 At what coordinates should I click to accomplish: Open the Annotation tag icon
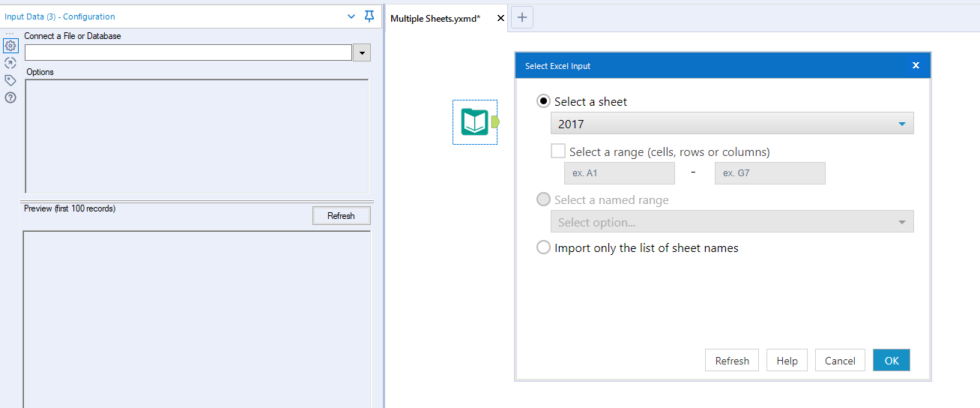pyautogui.click(x=10, y=80)
